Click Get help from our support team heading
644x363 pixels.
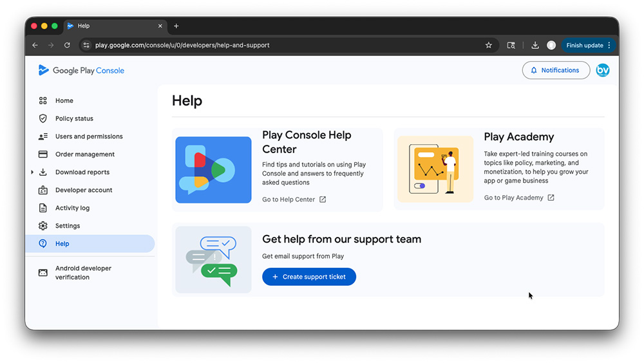341,239
